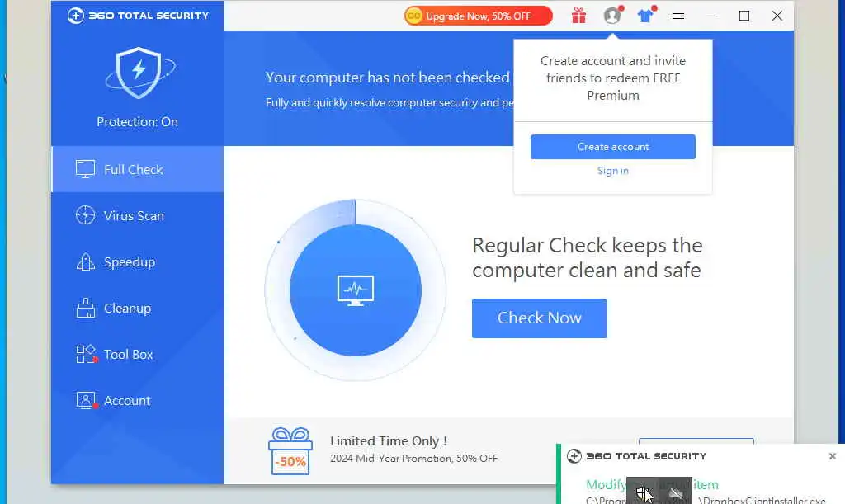The width and height of the screenshot is (845, 504).
Task: Click the 360 Total Security logo icon
Action: click(x=75, y=16)
